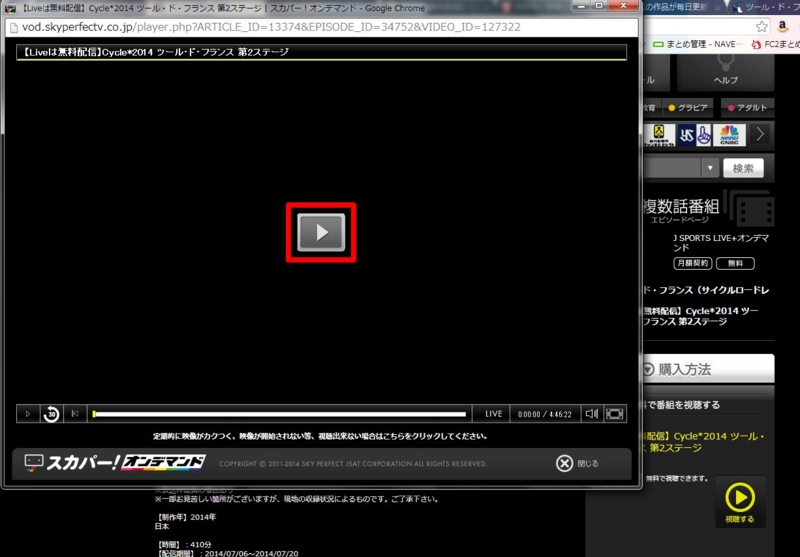
Task: Click the time display 0:00:00 / 4:46:22
Action: tap(545, 414)
